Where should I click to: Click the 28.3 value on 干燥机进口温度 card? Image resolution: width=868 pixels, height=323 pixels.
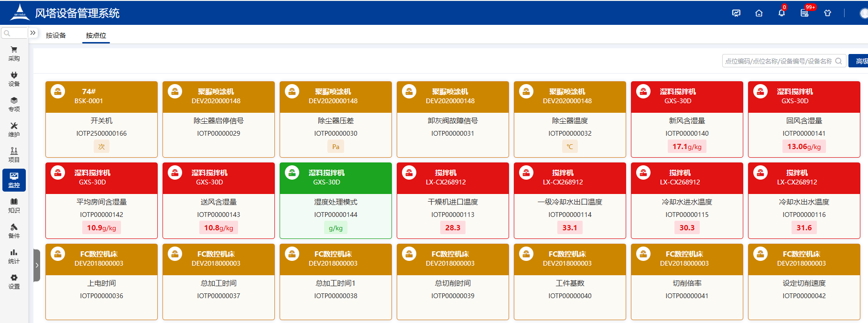453,228
